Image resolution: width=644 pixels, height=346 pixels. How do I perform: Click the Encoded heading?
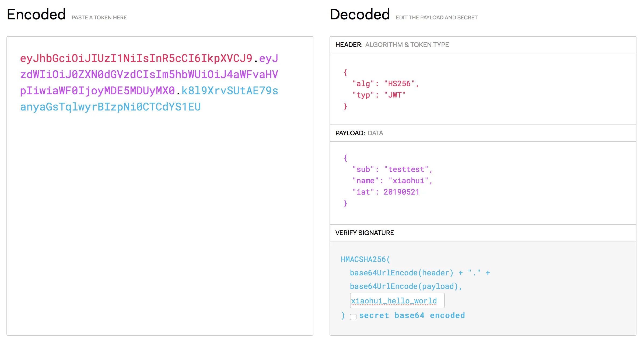tap(36, 15)
